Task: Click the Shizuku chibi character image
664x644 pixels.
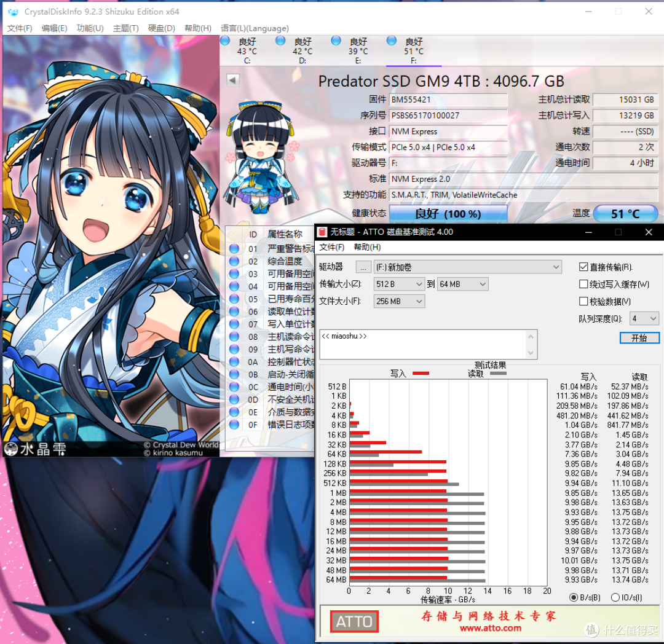Action: point(261,157)
